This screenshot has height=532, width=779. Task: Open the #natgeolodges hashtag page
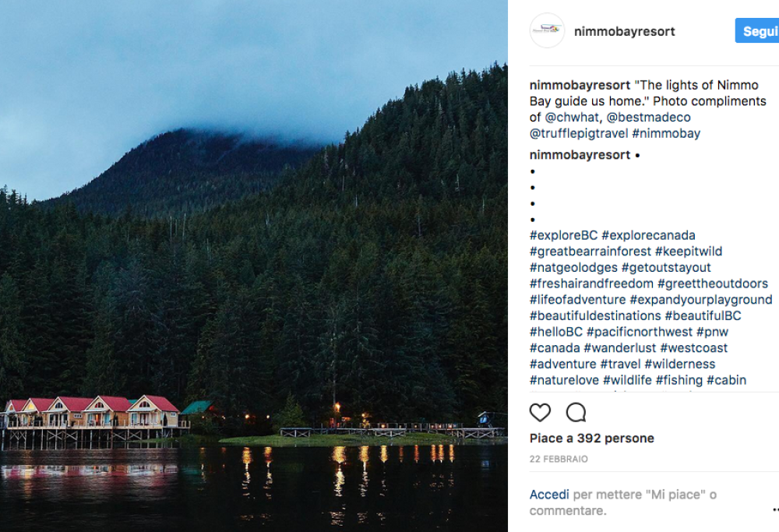[x=573, y=268]
